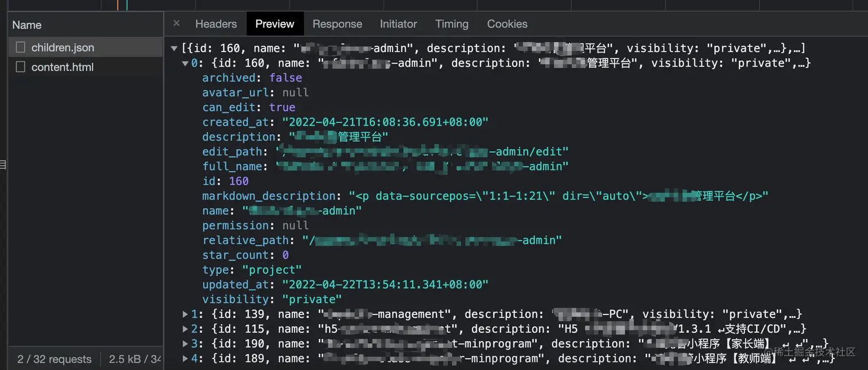The image size is (868, 370).
Task: Expand item 3 with id 190
Action: pyautogui.click(x=185, y=344)
